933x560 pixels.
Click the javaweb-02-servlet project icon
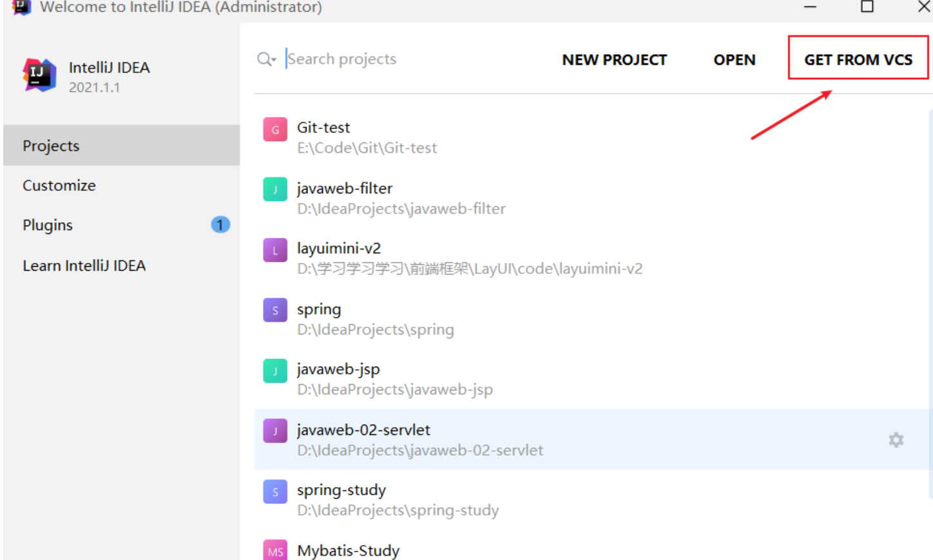tap(275, 430)
